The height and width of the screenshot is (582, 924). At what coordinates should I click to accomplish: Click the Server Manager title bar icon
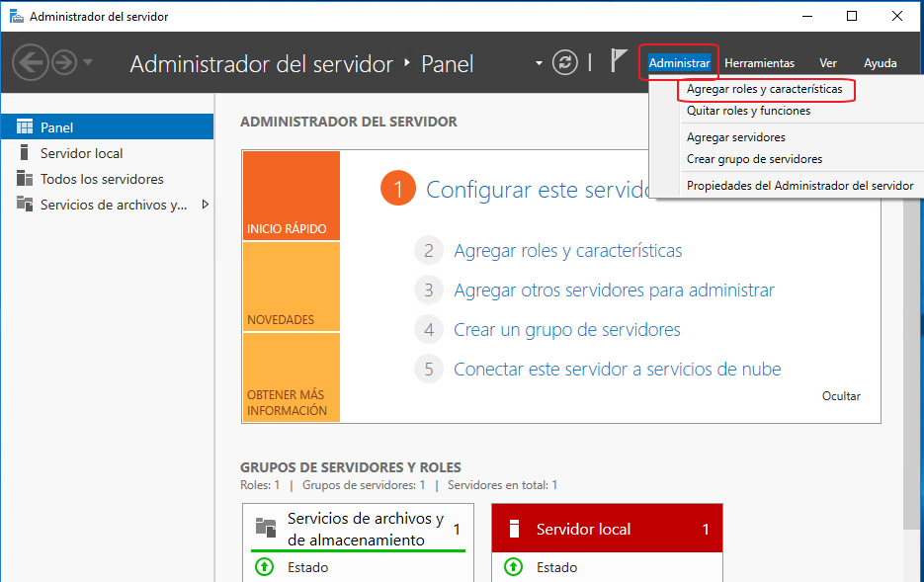[17, 16]
